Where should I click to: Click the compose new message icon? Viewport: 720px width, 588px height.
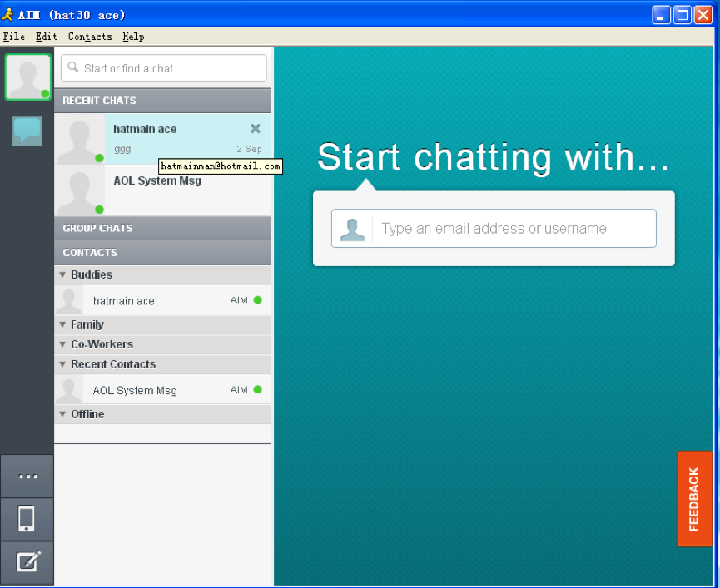27,562
